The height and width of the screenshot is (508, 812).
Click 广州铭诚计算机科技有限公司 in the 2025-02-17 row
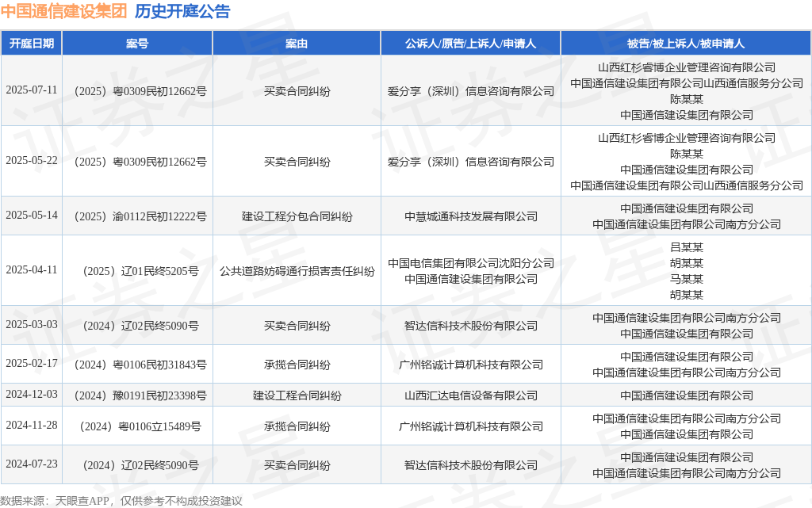[471, 365]
